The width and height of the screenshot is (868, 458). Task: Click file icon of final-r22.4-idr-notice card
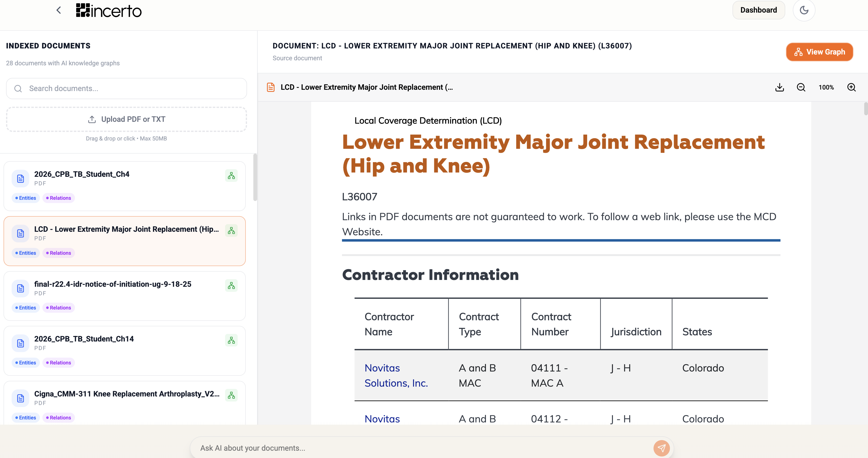click(20, 288)
